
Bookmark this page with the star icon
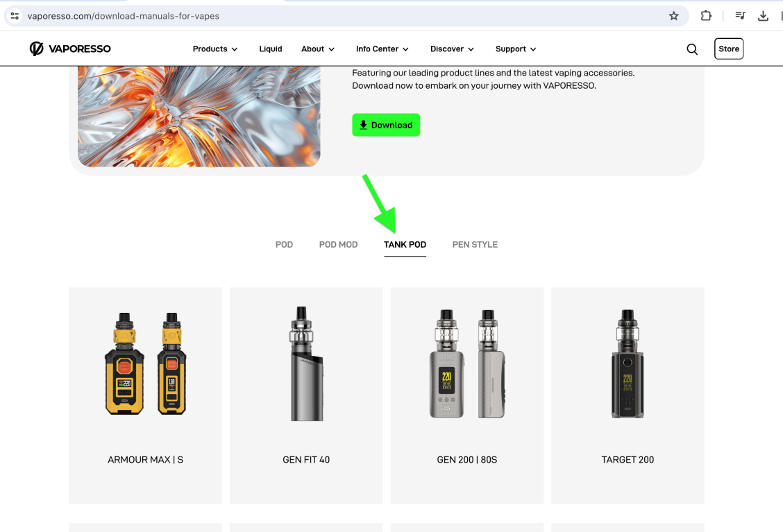[x=673, y=16]
